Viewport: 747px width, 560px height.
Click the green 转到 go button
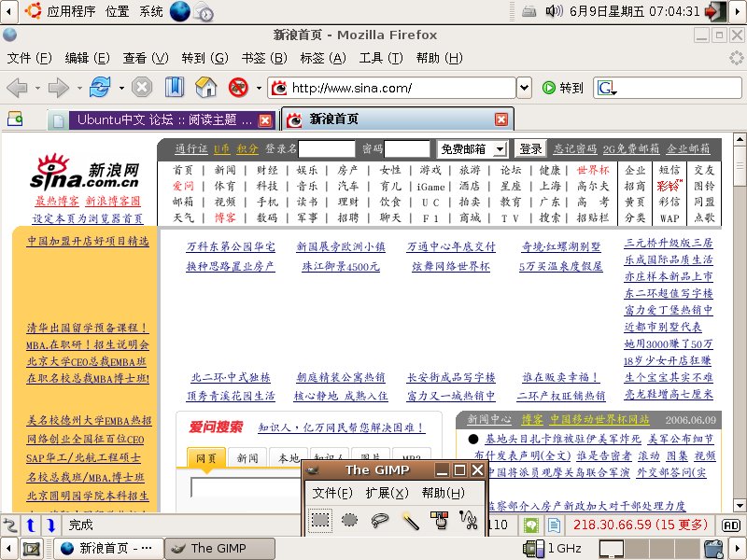(563, 88)
